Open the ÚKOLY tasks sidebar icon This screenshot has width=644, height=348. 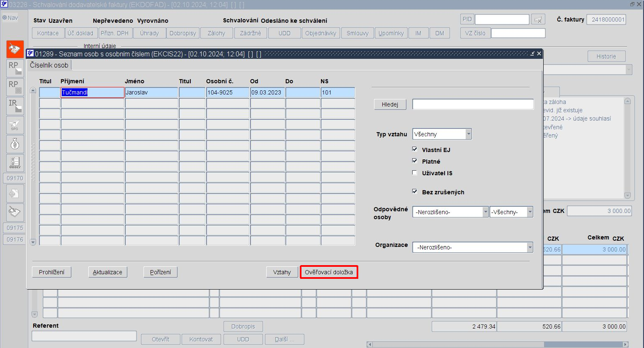tap(15, 163)
